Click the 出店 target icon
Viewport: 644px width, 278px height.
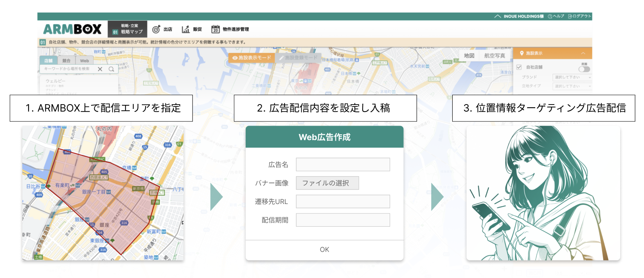[156, 29]
